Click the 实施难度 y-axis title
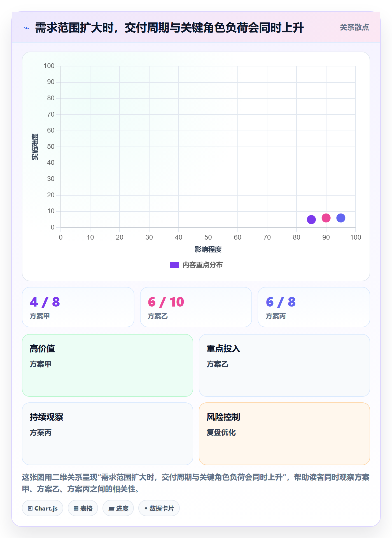The image size is (392, 538). (35, 147)
